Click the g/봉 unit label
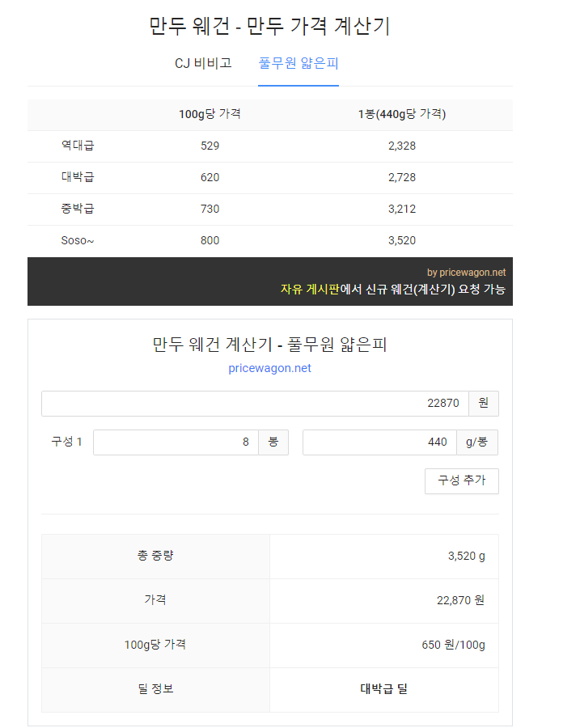Image resolution: width=580 pixels, height=728 pixels. 477,442
